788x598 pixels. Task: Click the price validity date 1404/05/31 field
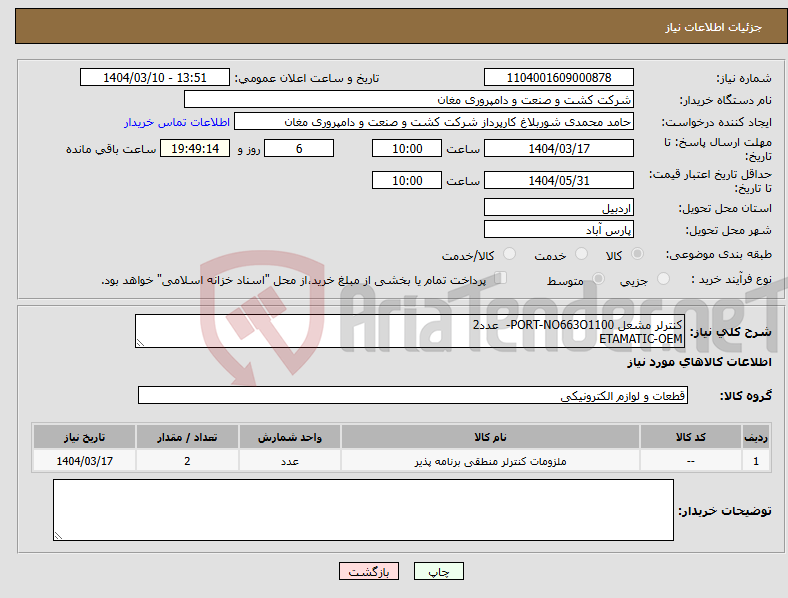coord(559,180)
